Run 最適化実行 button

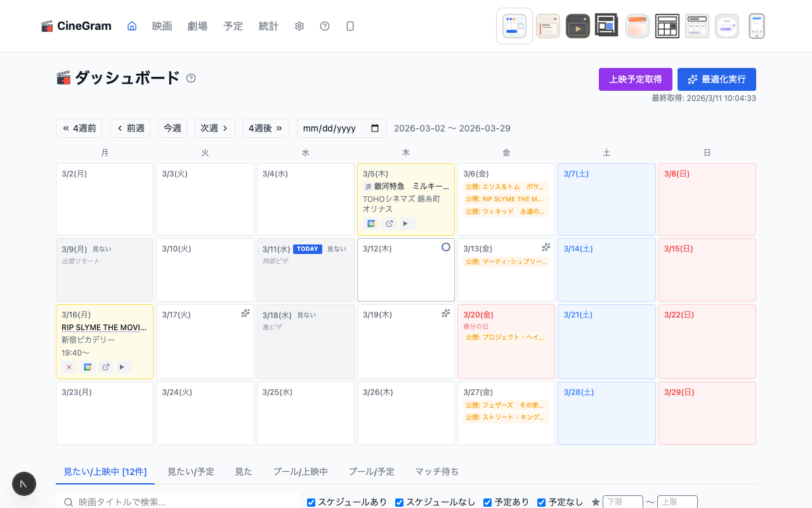point(716,79)
